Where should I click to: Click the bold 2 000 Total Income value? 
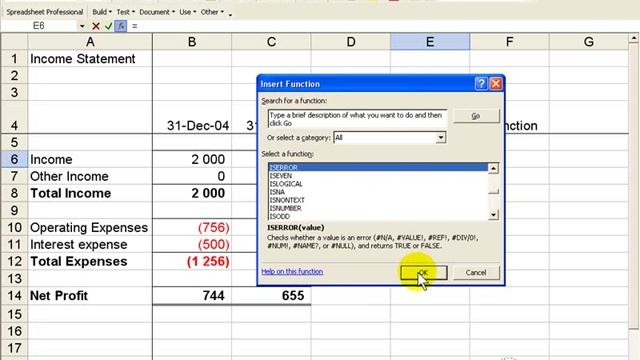tap(192, 193)
